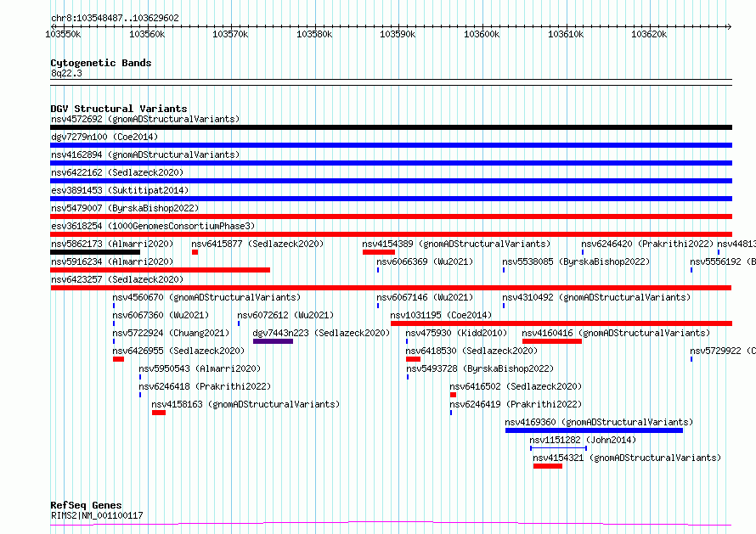Open the esv3891453 (Suktitipat2014) label
The height and width of the screenshot is (534, 756).
tap(120, 190)
